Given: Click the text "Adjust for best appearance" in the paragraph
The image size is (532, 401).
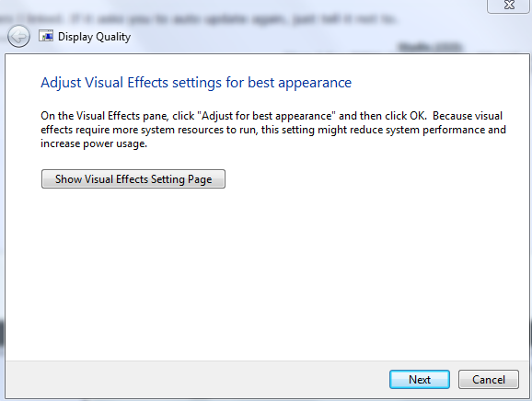Looking at the screenshot, I should pos(266,116).
